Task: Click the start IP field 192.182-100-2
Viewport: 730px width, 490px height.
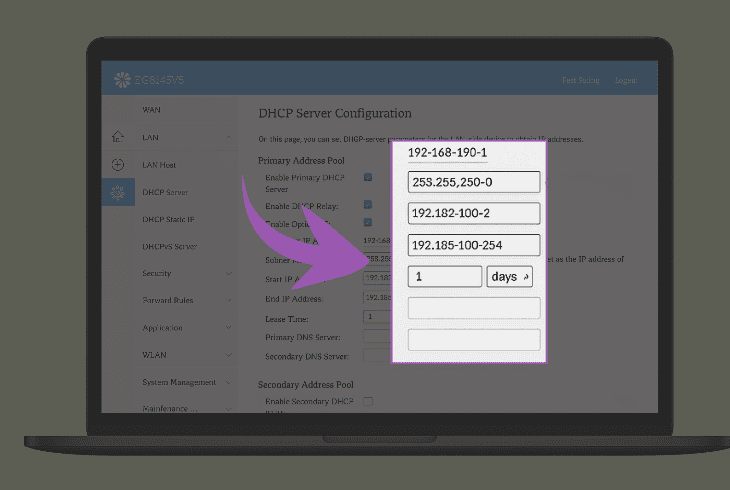Action: pyautogui.click(x=474, y=214)
